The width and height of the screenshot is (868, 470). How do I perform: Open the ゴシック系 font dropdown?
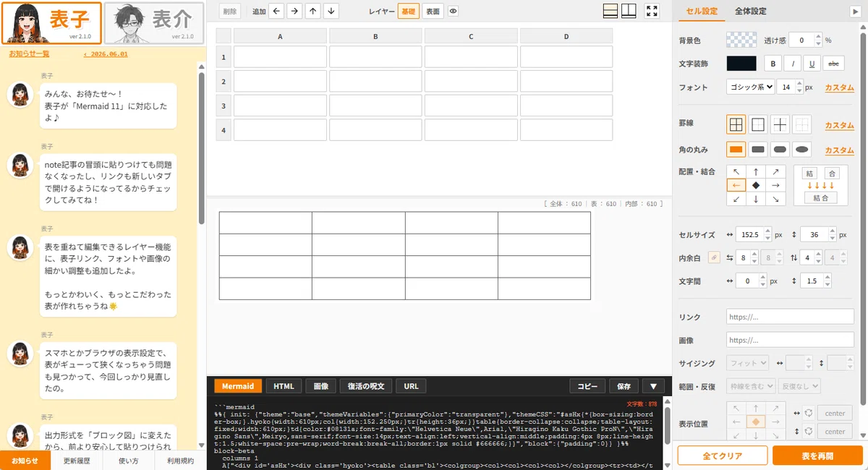click(751, 87)
